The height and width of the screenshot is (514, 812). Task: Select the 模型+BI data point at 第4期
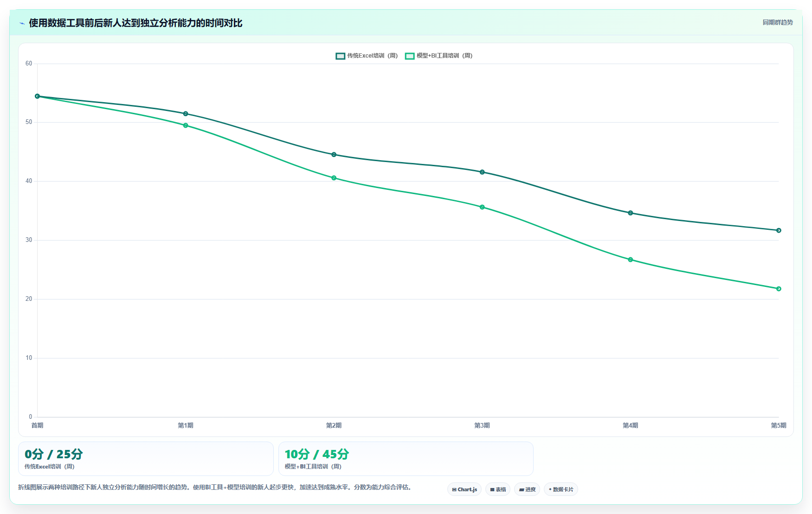[630, 260]
